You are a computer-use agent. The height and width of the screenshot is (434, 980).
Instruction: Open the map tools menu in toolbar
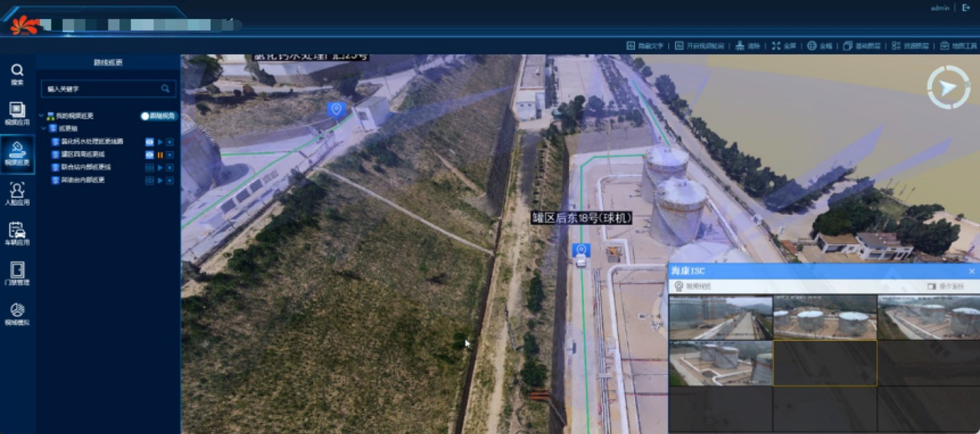[x=959, y=46]
